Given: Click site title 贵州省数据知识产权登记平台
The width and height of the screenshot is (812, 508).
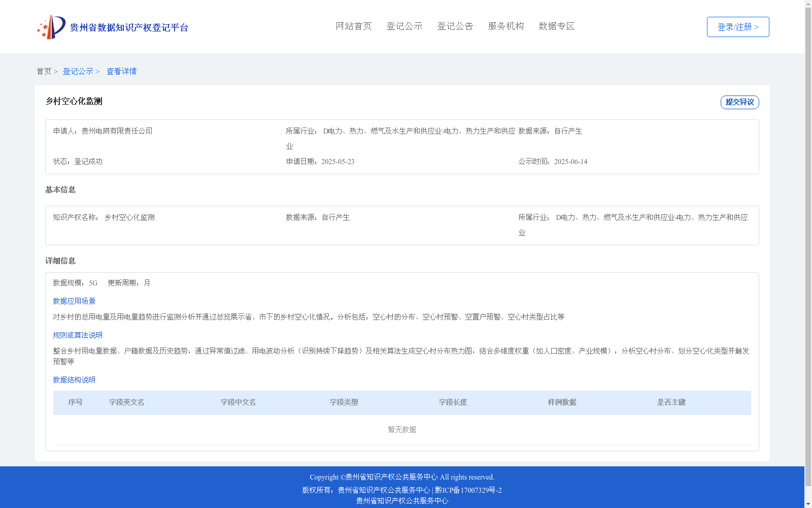Looking at the screenshot, I should [x=129, y=27].
